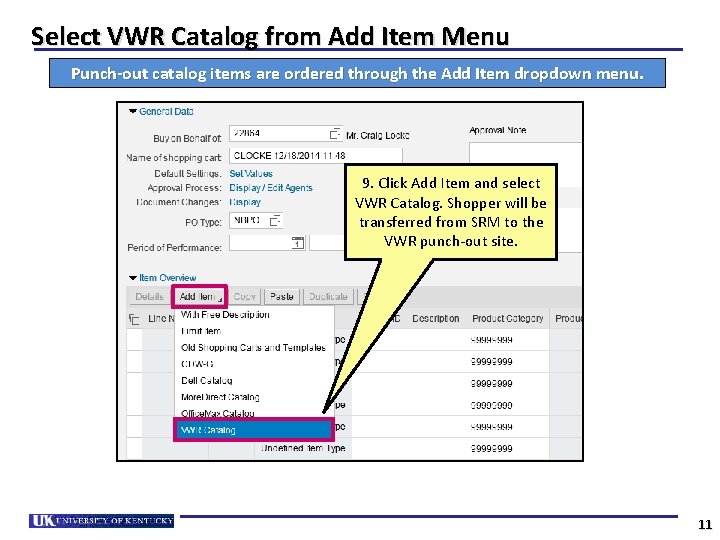Click the Details button

(x=149, y=297)
